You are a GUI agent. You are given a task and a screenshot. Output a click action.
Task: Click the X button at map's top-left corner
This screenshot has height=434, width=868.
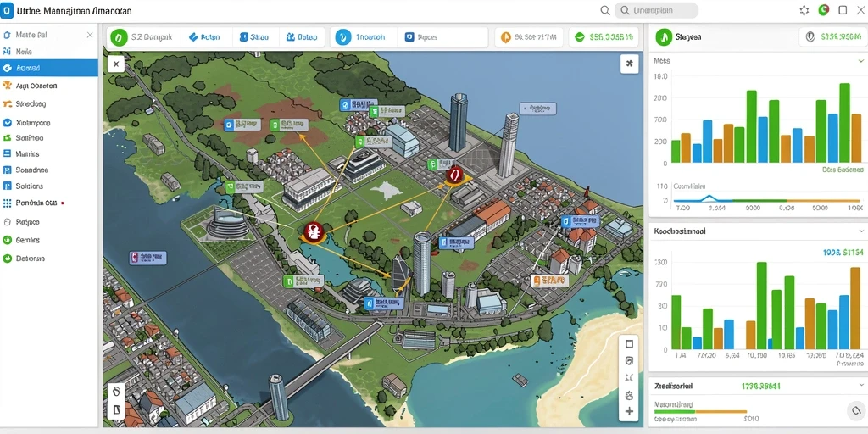click(x=115, y=64)
